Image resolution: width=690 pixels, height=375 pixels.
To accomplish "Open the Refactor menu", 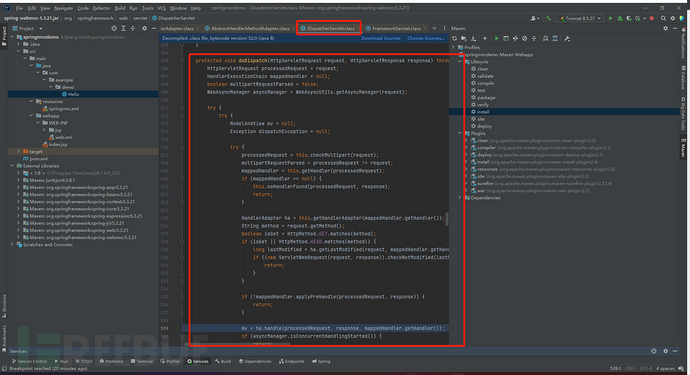I will click(x=102, y=8).
